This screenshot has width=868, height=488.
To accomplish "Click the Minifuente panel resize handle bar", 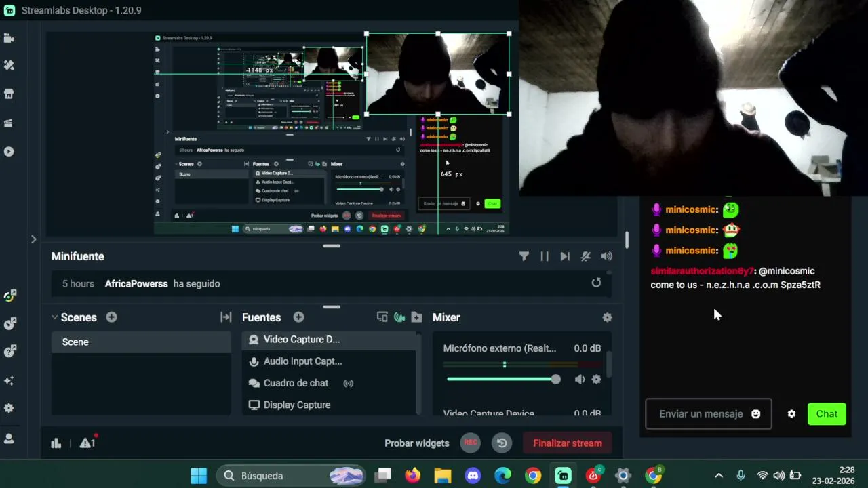I will click(x=332, y=246).
